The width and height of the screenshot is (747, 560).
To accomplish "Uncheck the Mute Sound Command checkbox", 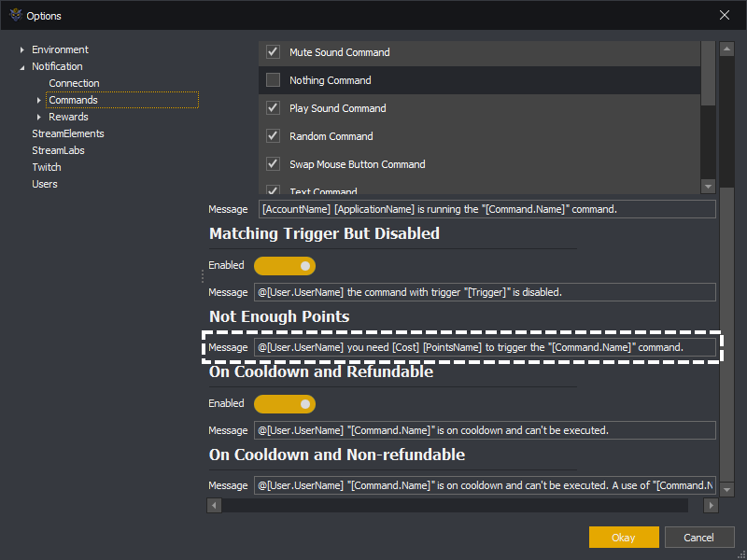I will coord(273,51).
